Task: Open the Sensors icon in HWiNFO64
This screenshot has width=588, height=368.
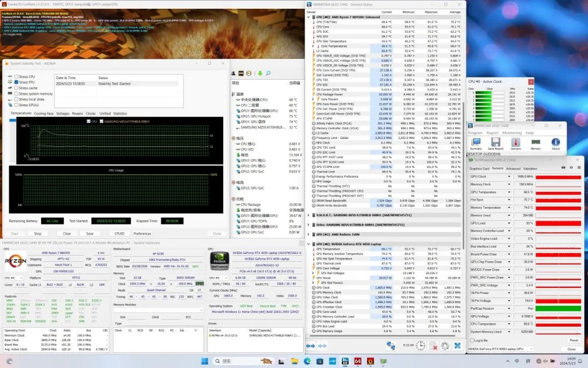Action: point(515,143)
